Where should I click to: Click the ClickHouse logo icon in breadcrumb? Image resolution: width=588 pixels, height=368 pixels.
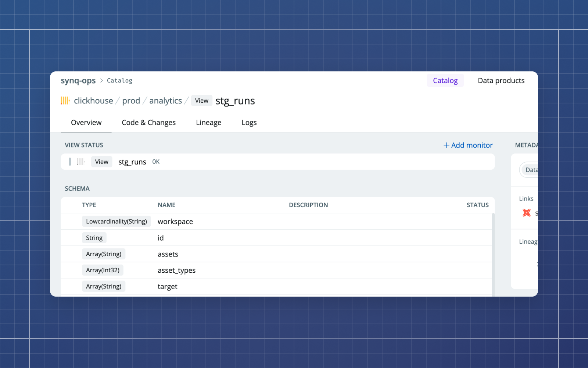pyautogui.click(x=65, y=100)
